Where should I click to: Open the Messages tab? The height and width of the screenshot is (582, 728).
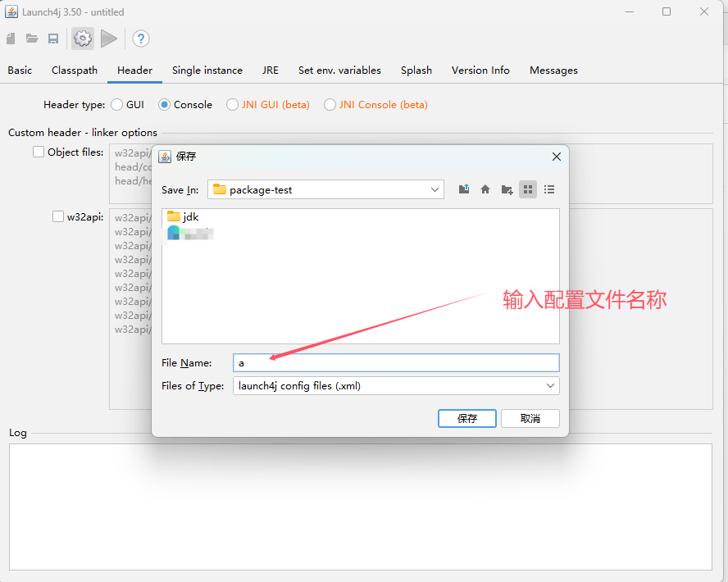coord(553,70)
